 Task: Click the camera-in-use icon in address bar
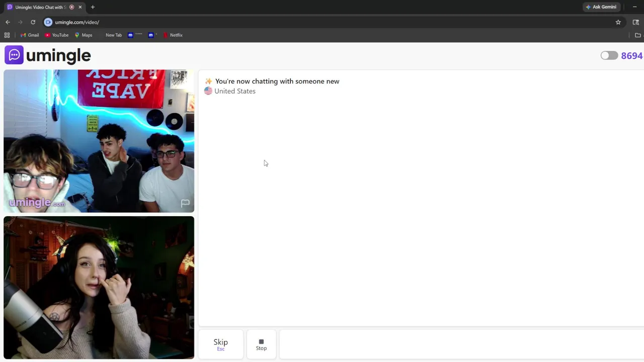click(48, 22)
